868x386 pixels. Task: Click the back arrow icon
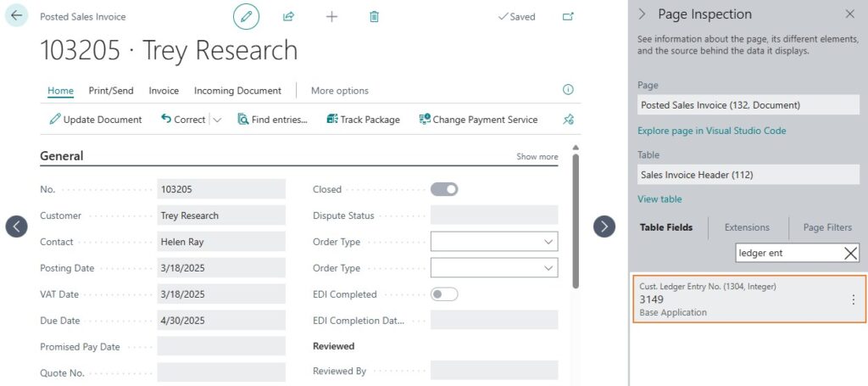click(17, 16)
